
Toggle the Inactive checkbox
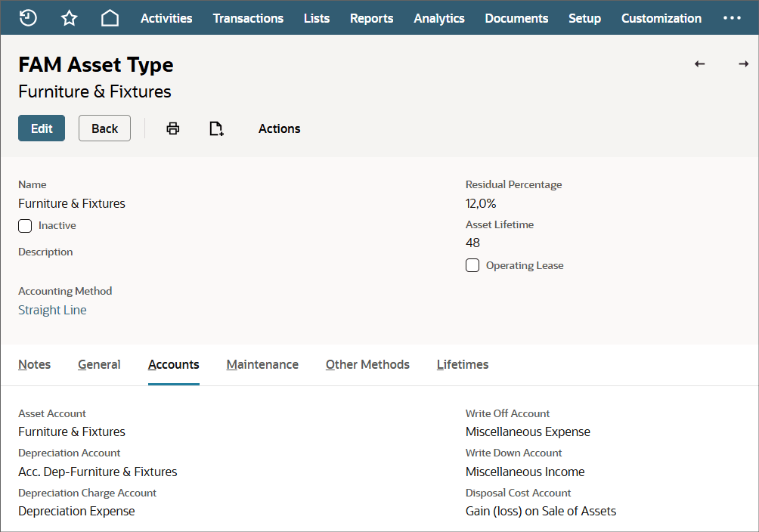25,226
